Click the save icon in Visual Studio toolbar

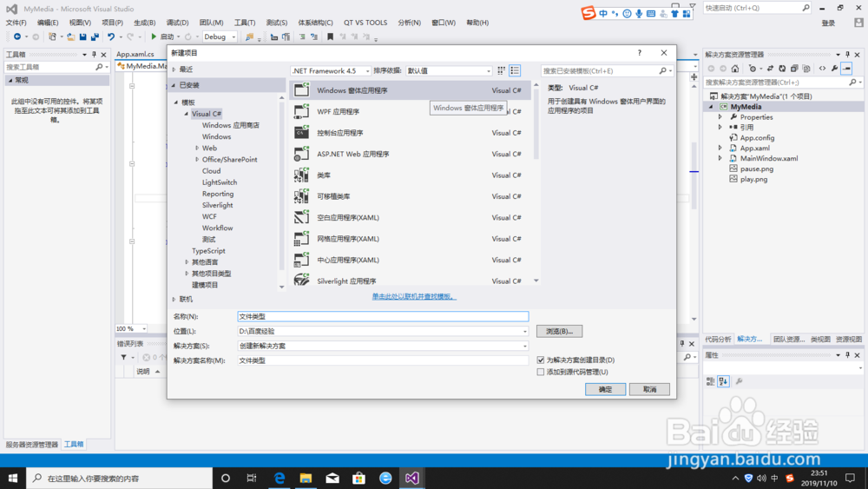click(83, 36)
